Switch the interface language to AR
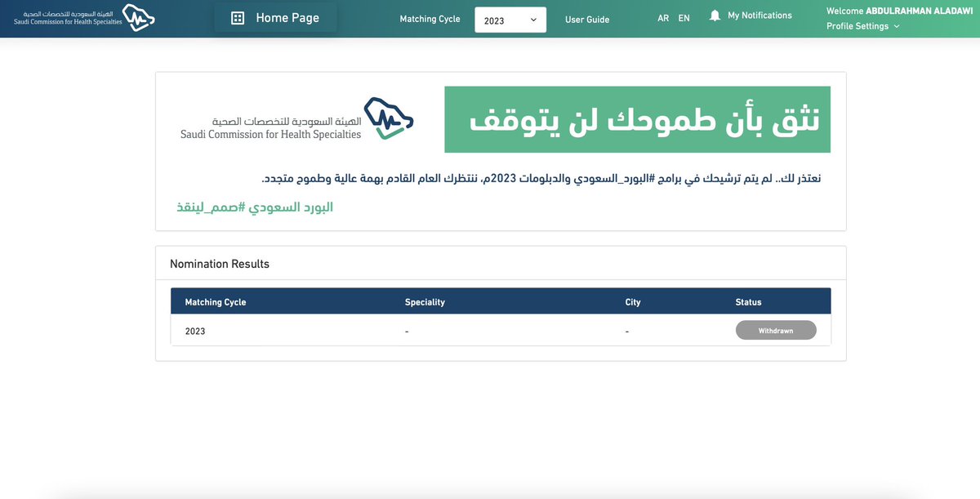Viewport: 980px width, 499px height. [663, 17]
